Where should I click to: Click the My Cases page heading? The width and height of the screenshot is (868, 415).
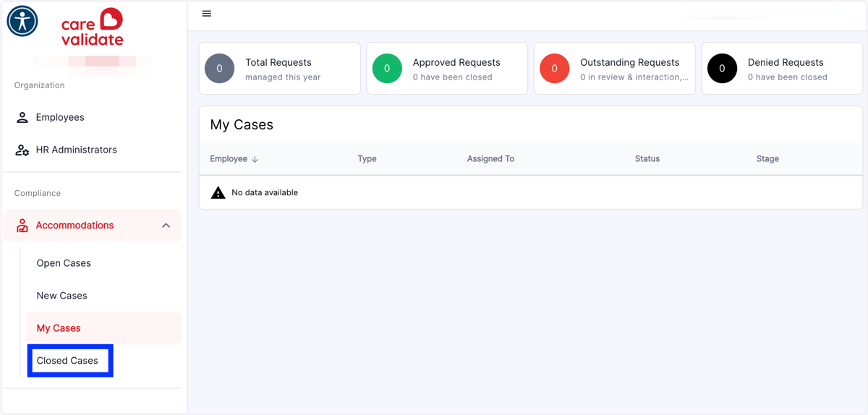pos(242,125)
